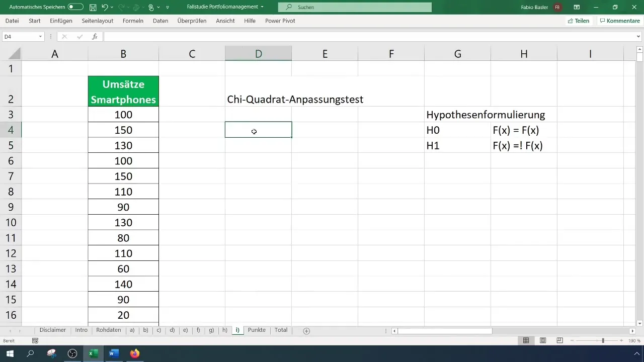This screenshot has width=644, height=362.
Task: Open the Power Pivot ribbon tab
Action: click(280, 21)
